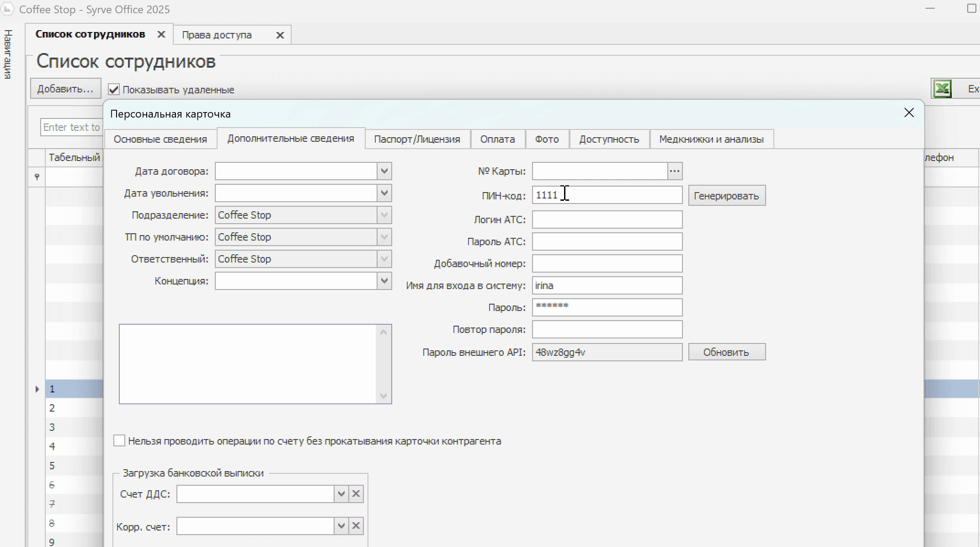980x547 pixels.
Task: Clear the Корр. счет field with X icon
Action: pyautogui.click(x=356, y=526)
